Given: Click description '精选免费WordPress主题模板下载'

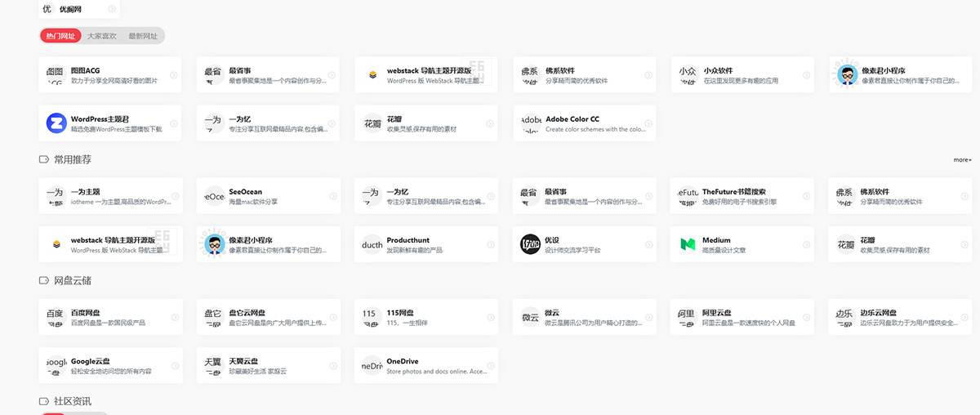Looking at the screenshot, I should (117, 129).
